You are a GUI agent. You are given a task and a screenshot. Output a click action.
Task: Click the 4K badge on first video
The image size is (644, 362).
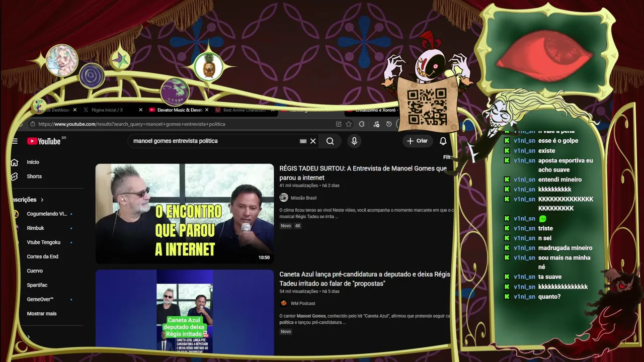[x=297, y=226]
